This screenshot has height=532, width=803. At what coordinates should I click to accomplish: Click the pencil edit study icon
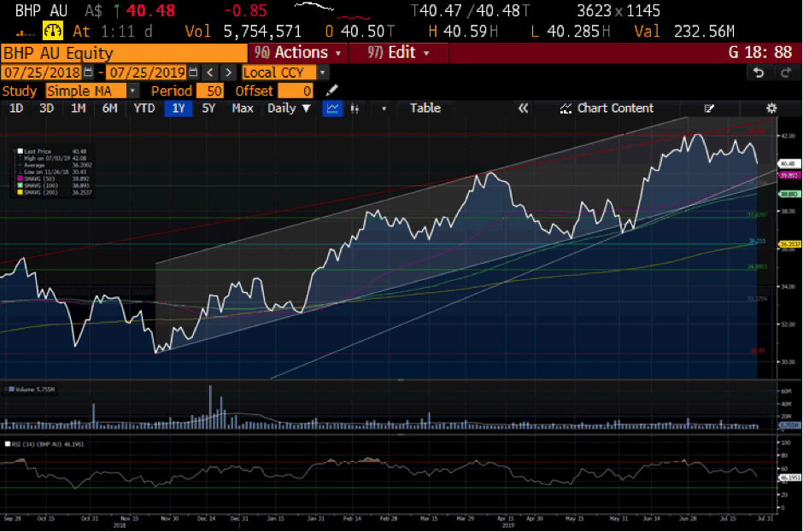point(332,91)
